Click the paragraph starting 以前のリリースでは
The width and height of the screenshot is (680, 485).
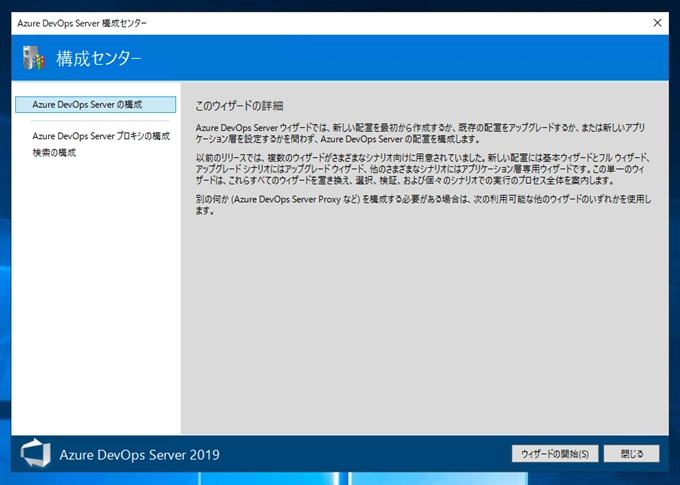pos(422,169)
